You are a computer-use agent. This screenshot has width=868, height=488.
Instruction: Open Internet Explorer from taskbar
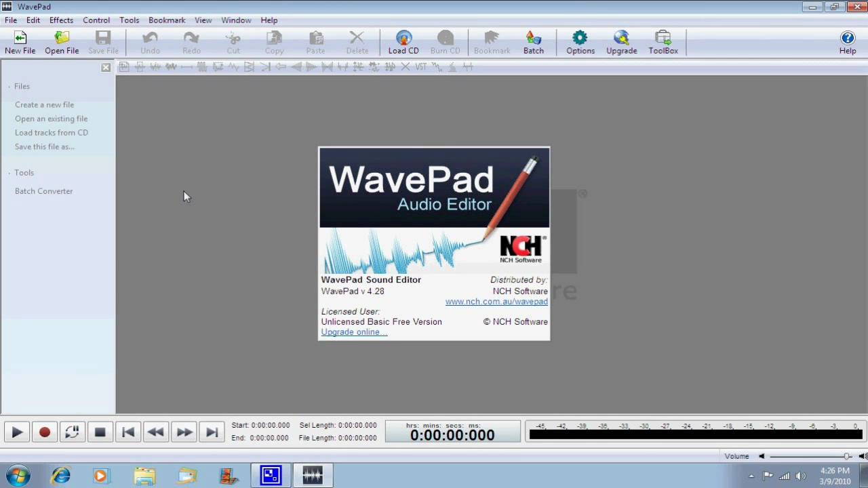coord(61,476)
